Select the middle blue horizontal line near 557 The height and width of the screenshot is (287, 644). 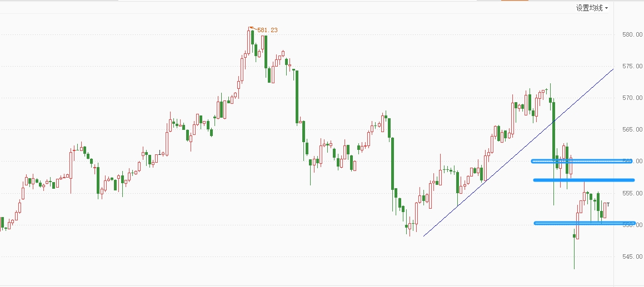(x=583, y=180)
